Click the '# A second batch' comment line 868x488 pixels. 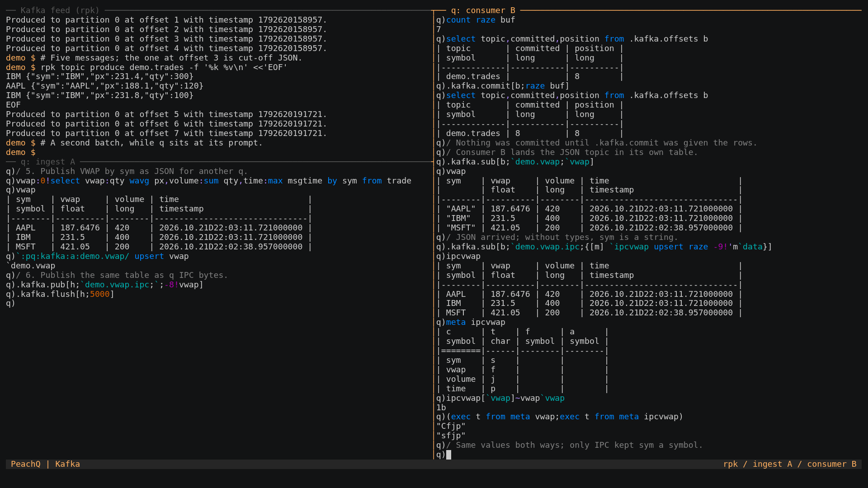(134, 143)
